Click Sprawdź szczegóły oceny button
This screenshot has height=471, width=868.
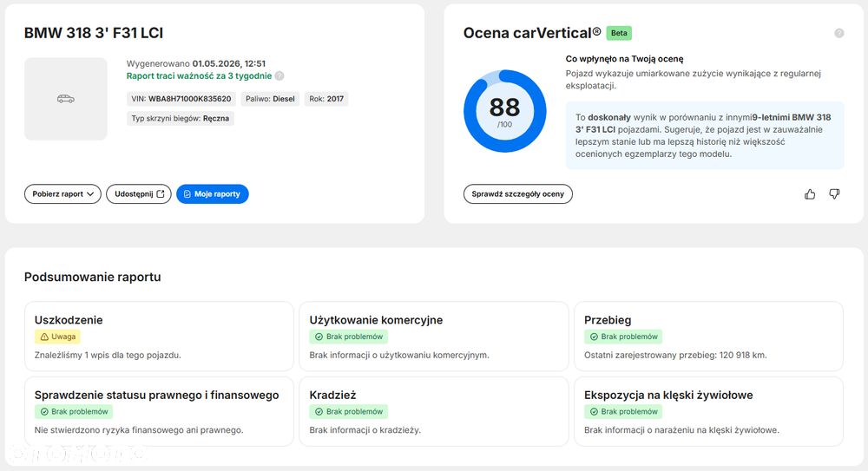517,194
